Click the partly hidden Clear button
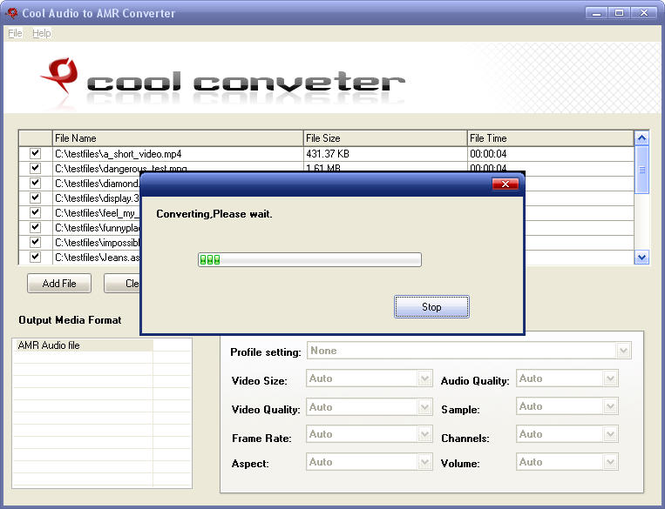This screenshot has width=665, height=509. click(123, 283)
